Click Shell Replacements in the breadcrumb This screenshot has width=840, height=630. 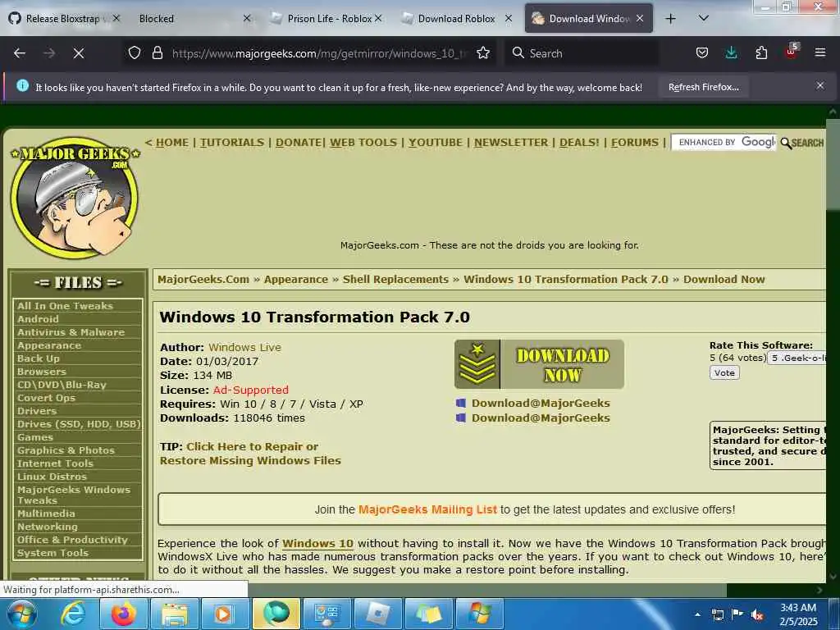tap(395, 279)
